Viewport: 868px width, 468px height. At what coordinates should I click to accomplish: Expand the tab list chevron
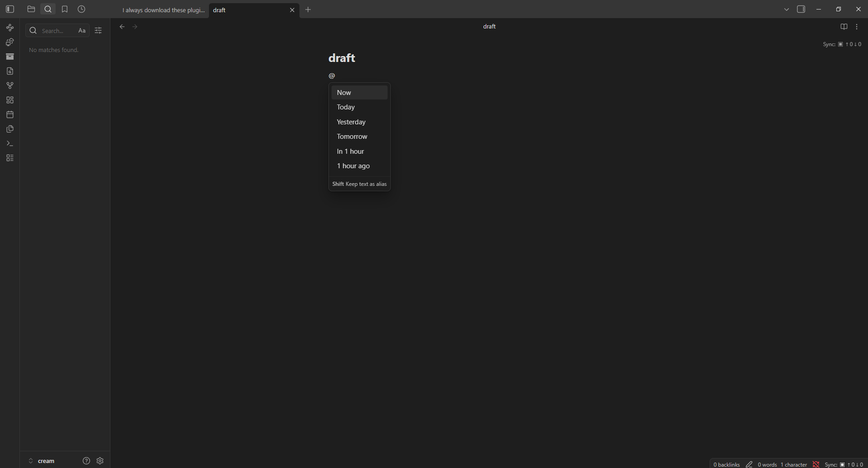point(786,9)
